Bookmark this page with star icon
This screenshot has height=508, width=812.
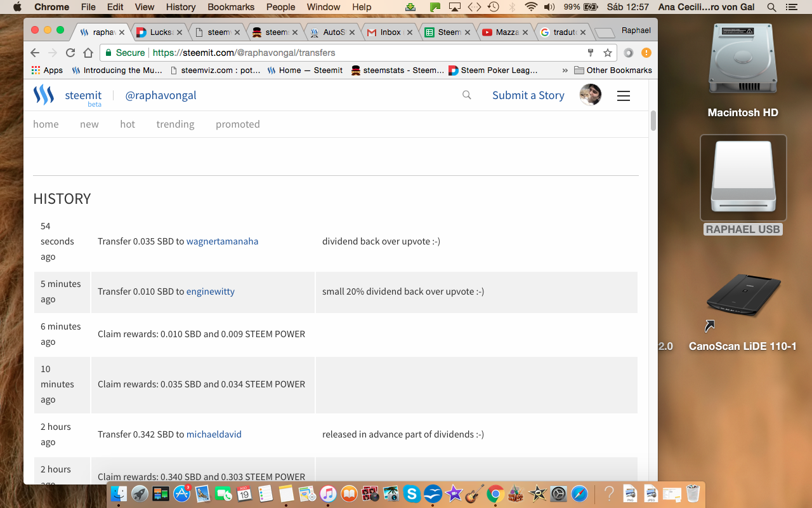pyautogui.click(x=608, y=53)
